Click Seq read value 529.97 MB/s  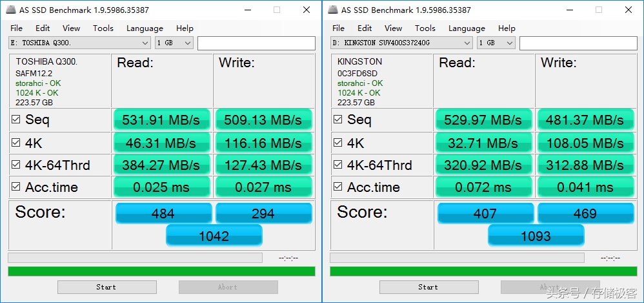point(483,120)
